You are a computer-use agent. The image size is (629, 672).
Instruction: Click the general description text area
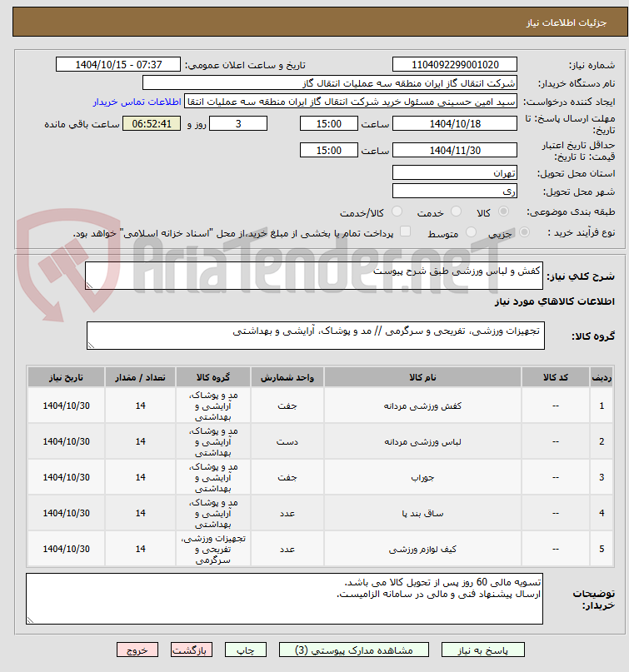point(314,276)
